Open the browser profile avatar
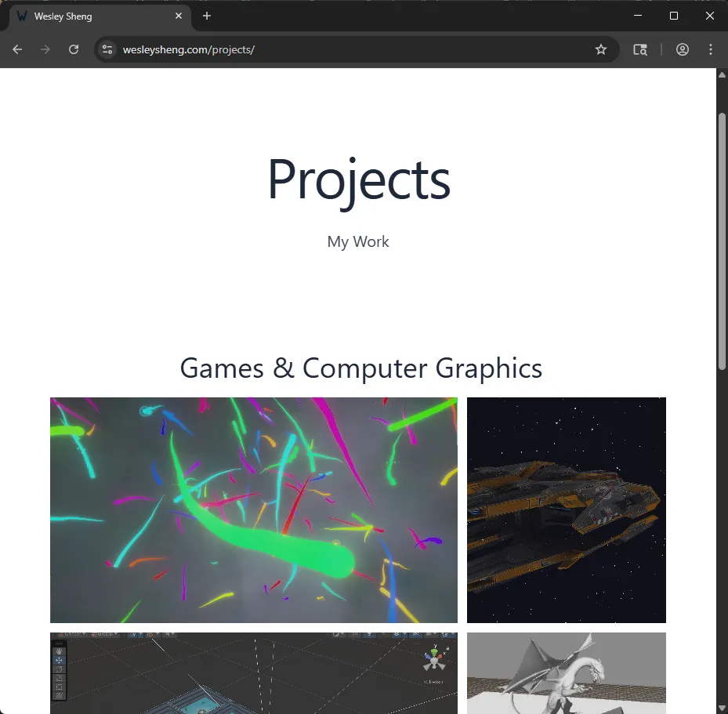728x714 pixels. [x=683, y=49]
